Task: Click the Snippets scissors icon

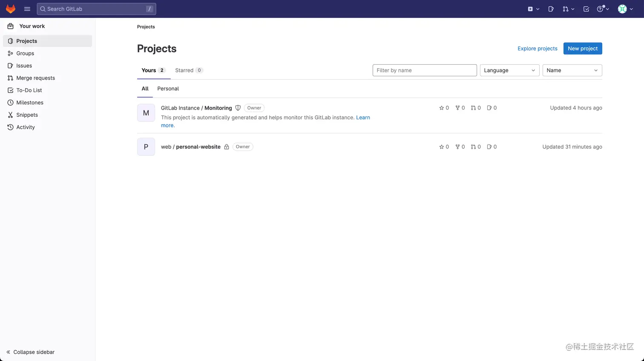Action: point(10,115)
